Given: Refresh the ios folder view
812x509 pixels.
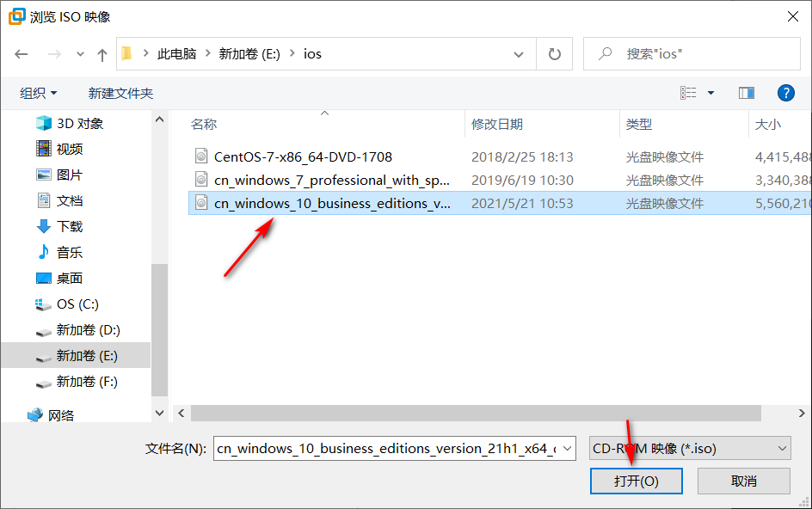Looking at the screenshot, I should click(555, 54).
